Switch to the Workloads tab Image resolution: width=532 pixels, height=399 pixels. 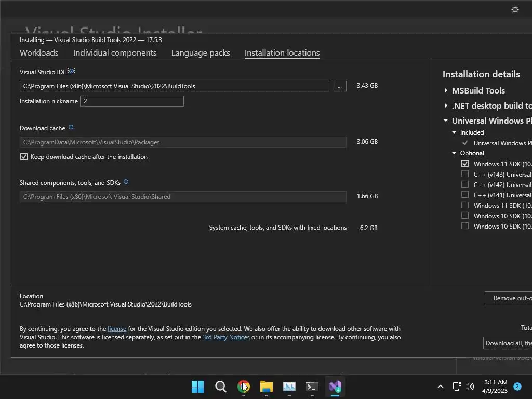pyautogui.click(x=39, y=53)
